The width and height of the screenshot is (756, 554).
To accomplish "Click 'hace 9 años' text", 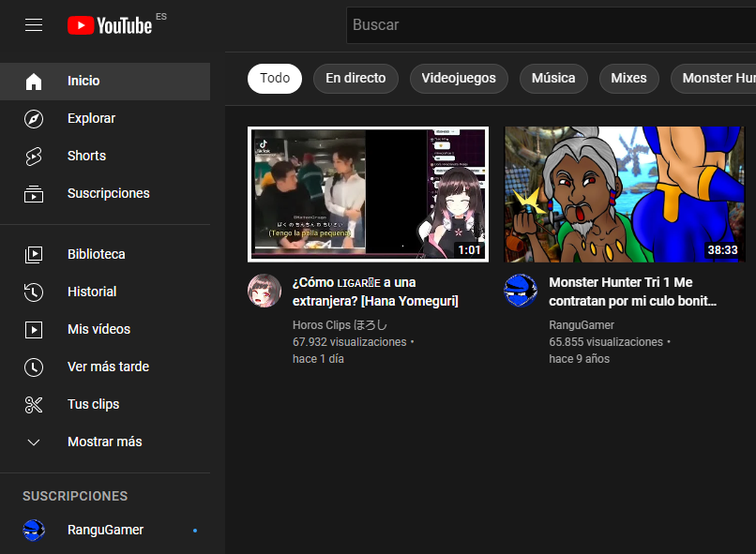I will [579, 359].
